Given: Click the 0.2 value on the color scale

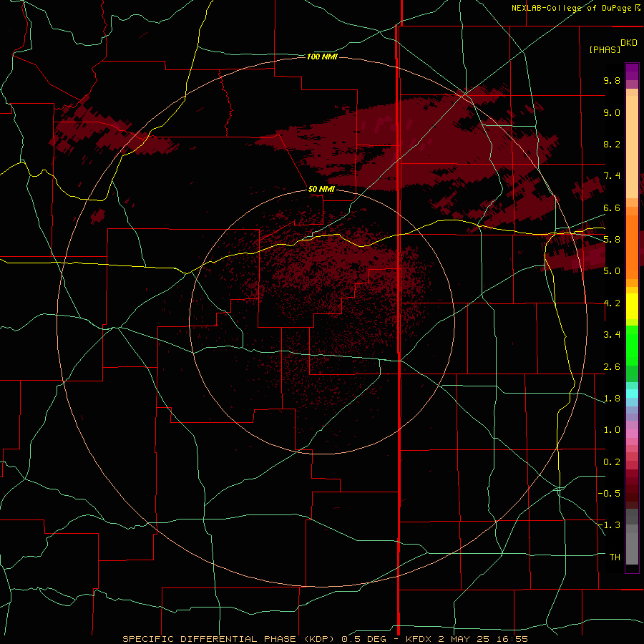Looking at the screenshot, I should tap(612, 462).
